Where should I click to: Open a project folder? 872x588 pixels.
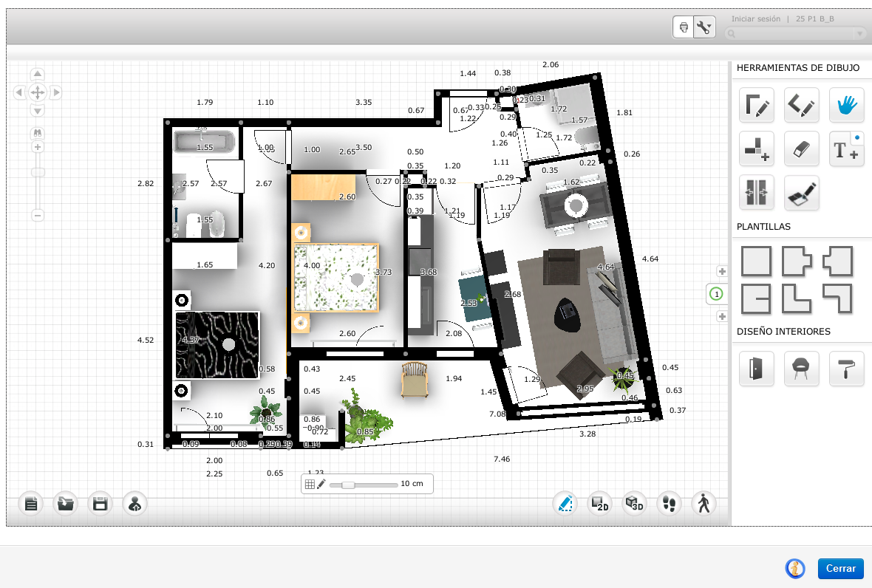tap(66, 504)
